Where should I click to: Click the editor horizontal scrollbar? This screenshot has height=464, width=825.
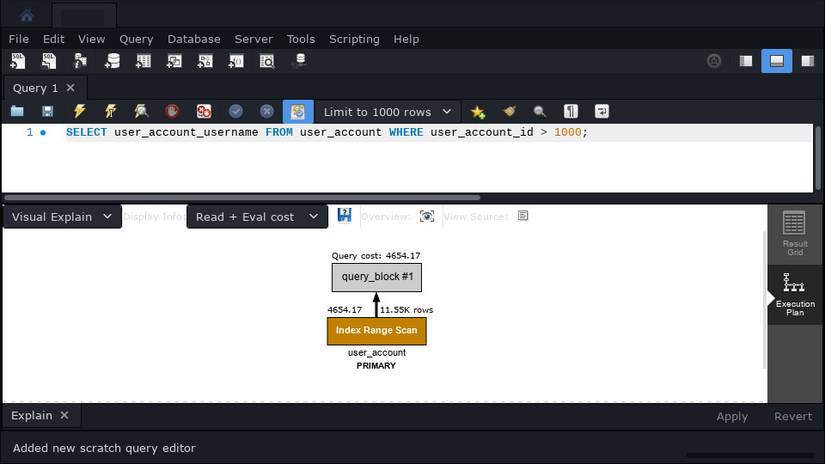(x=242, y=198)
